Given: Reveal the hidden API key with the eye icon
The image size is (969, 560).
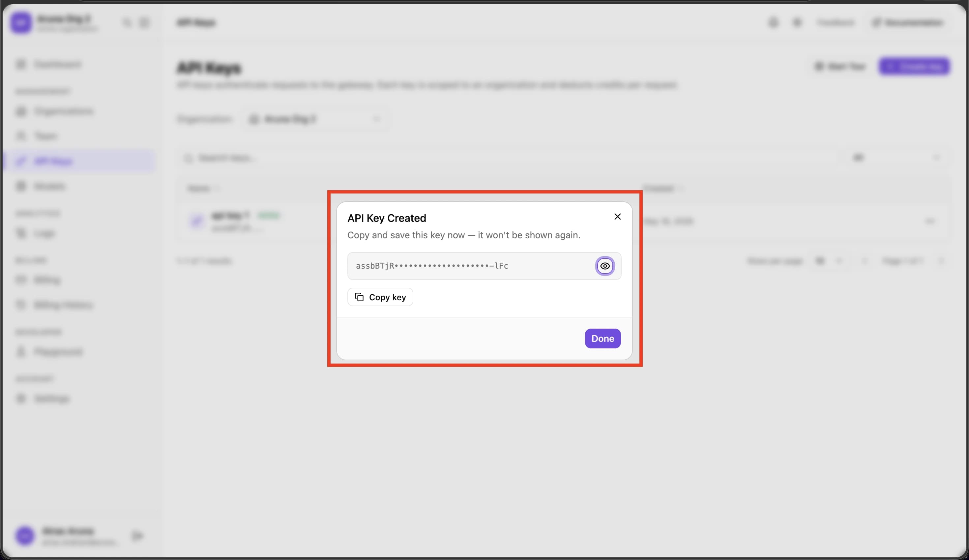Looking at the screenshot, I should [605, 266].
